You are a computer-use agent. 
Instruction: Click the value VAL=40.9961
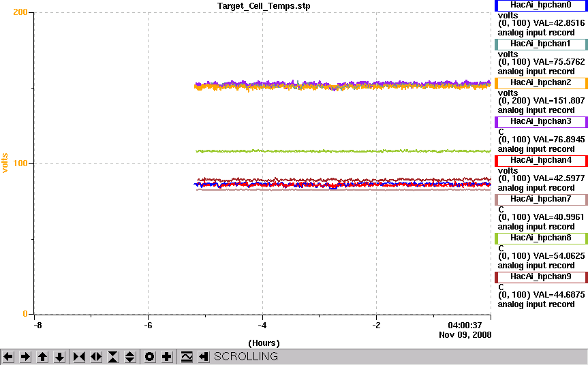(x=559, y=217)
